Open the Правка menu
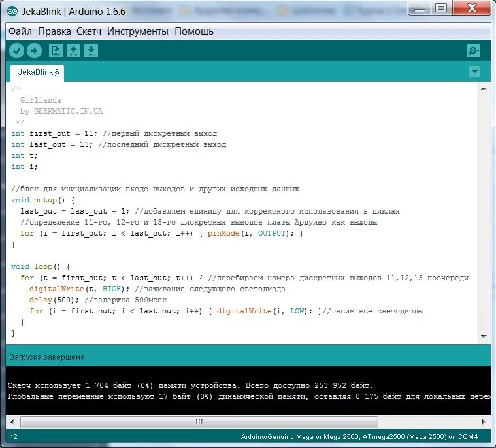496x448 pixels. coord(54,31)
